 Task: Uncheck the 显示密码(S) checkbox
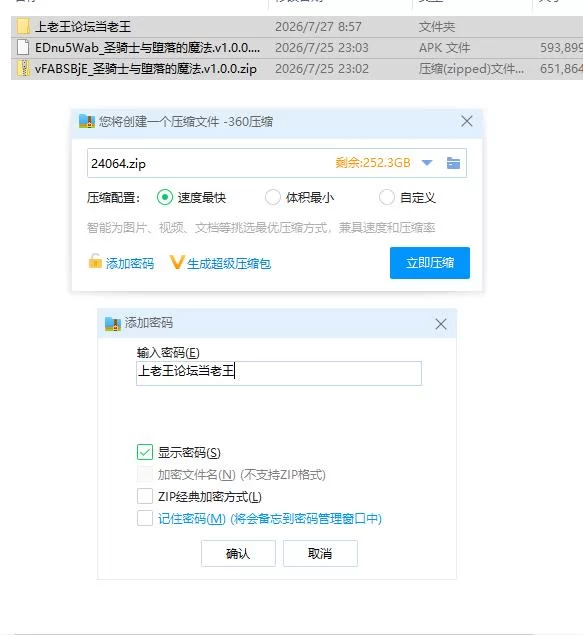click(x=145, y=452)
